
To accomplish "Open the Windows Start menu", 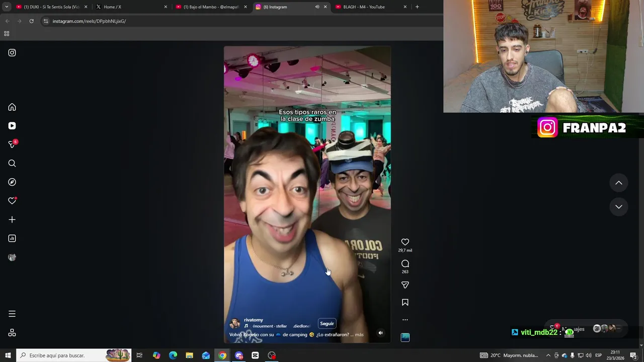I will (8, 355).
